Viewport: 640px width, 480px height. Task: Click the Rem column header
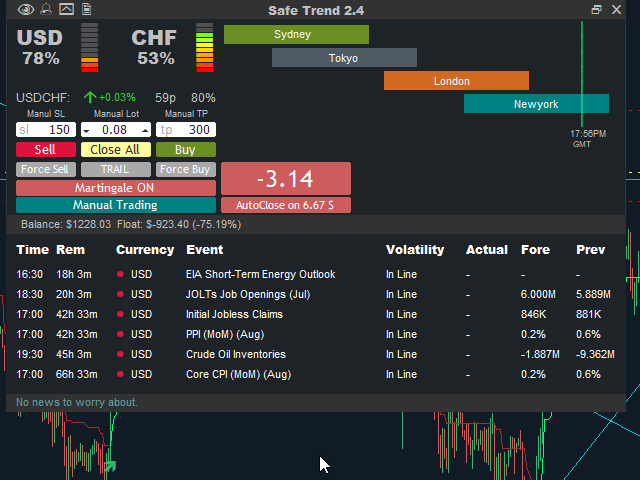click(71, 249)
